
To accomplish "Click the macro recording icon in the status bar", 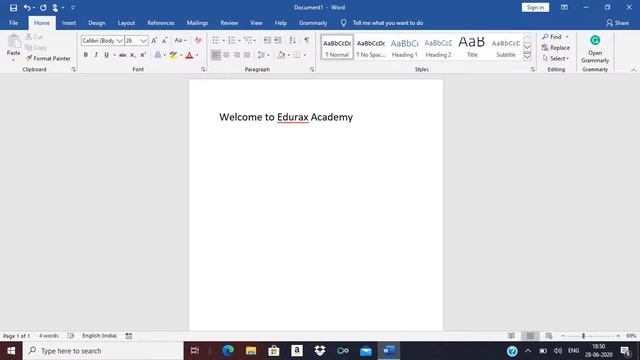I will tap(129, 336).
